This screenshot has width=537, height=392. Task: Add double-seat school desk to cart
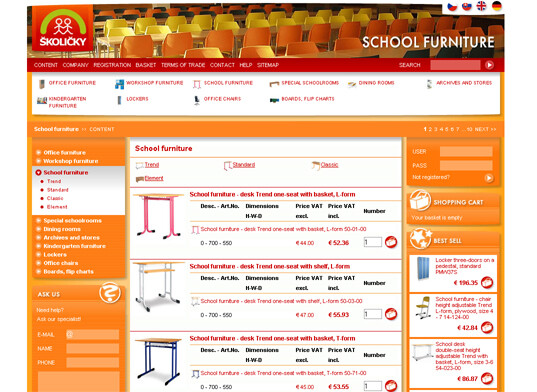(x=487, y=379)
